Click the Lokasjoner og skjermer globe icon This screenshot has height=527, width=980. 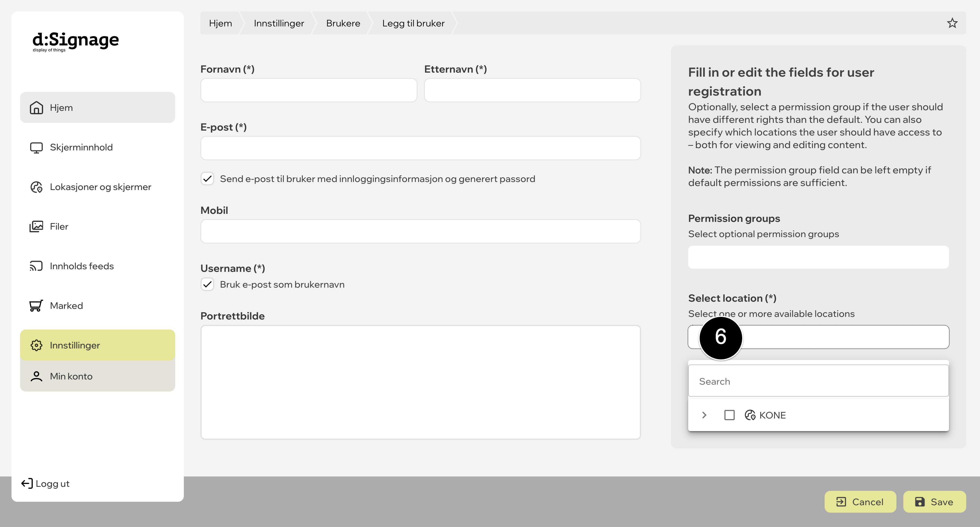(x=36, y=187)
